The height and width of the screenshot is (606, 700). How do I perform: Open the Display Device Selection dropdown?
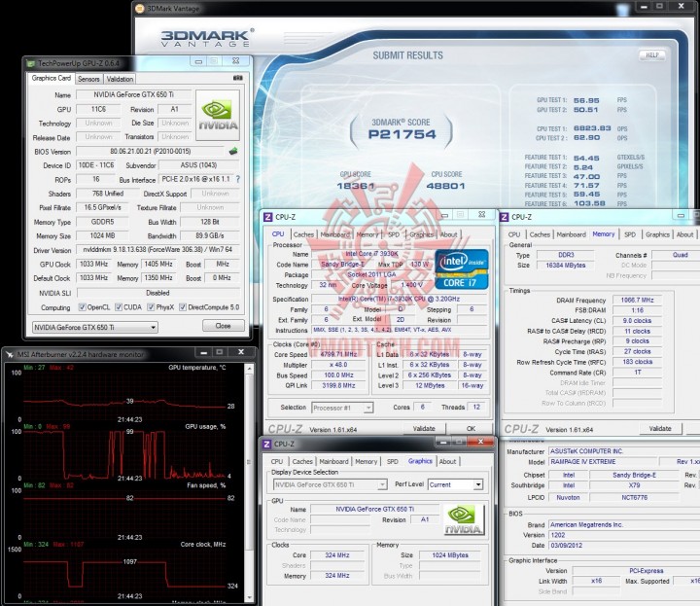(330, 484)
